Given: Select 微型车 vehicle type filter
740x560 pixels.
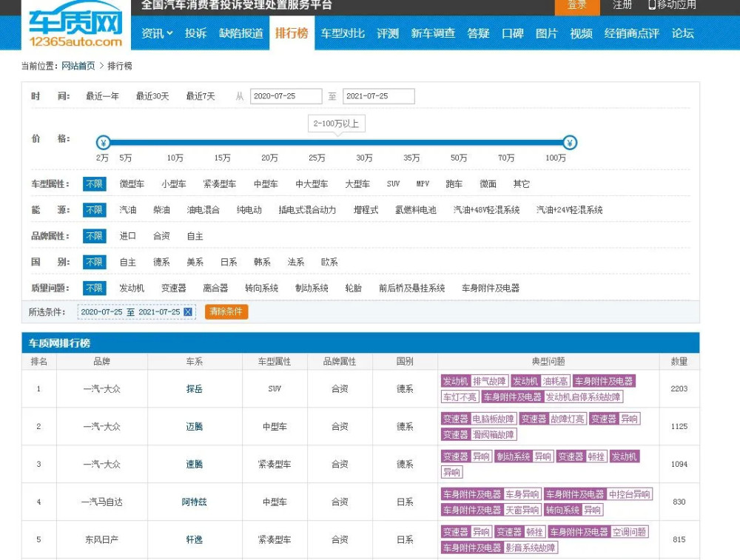Looking at the screenshot, I should [x=132, y=184].
